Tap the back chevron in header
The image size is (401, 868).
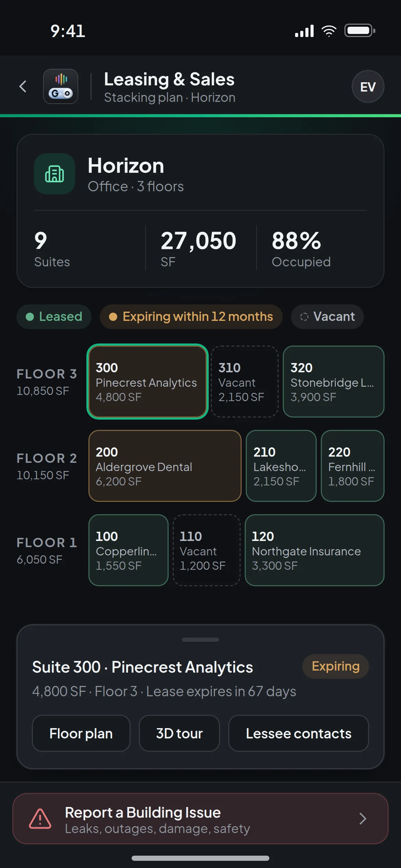pyautogui.click(x=23, y=86)
